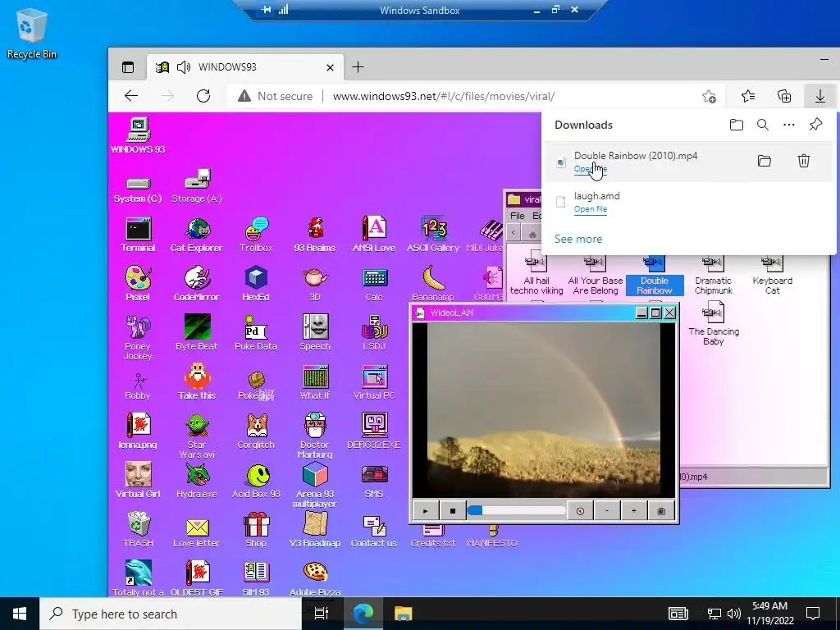Run DEFRG32.EXE icon
The width and height of the screenshot is (840, 630).
(x=374, y=431)
